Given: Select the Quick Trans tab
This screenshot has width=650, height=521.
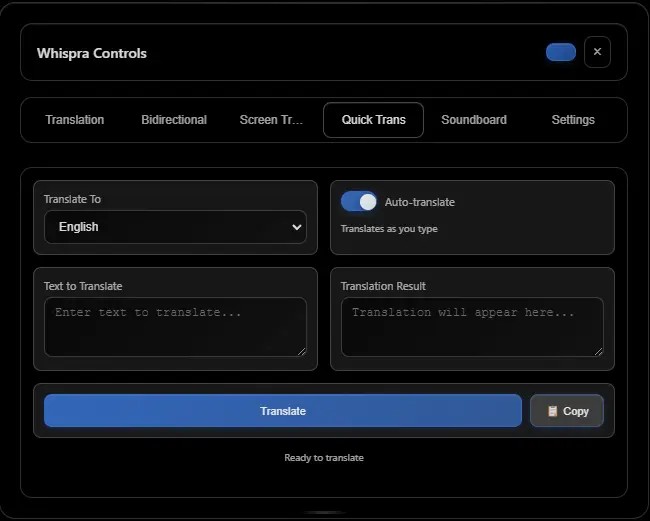Looking at the screenshot, I should click(x=373, y=120).
